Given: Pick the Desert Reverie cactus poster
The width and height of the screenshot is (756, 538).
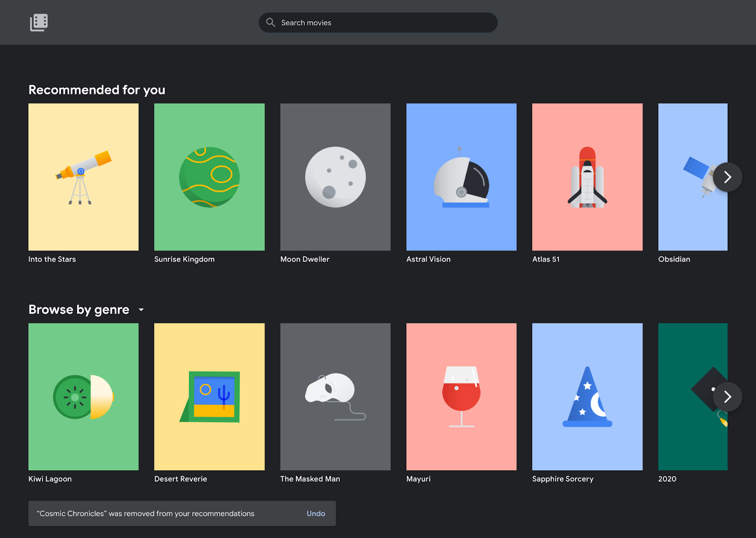Looking at the screenshot, I should point(209,397).
